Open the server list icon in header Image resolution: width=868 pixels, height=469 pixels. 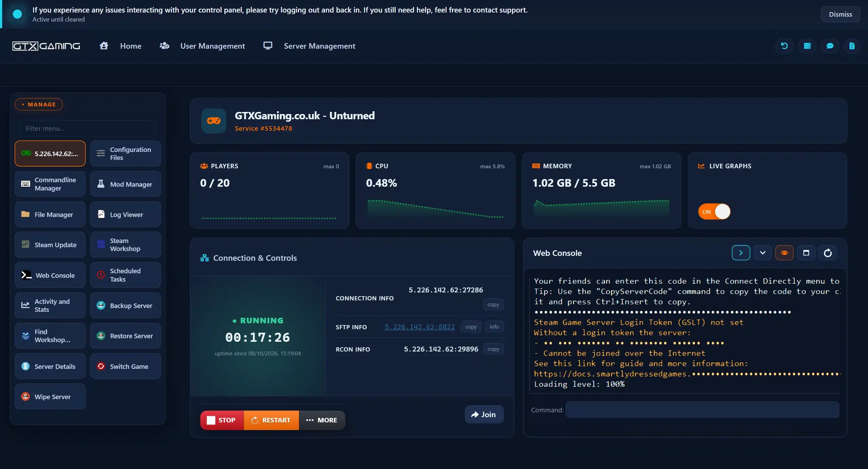click(807, 46)
